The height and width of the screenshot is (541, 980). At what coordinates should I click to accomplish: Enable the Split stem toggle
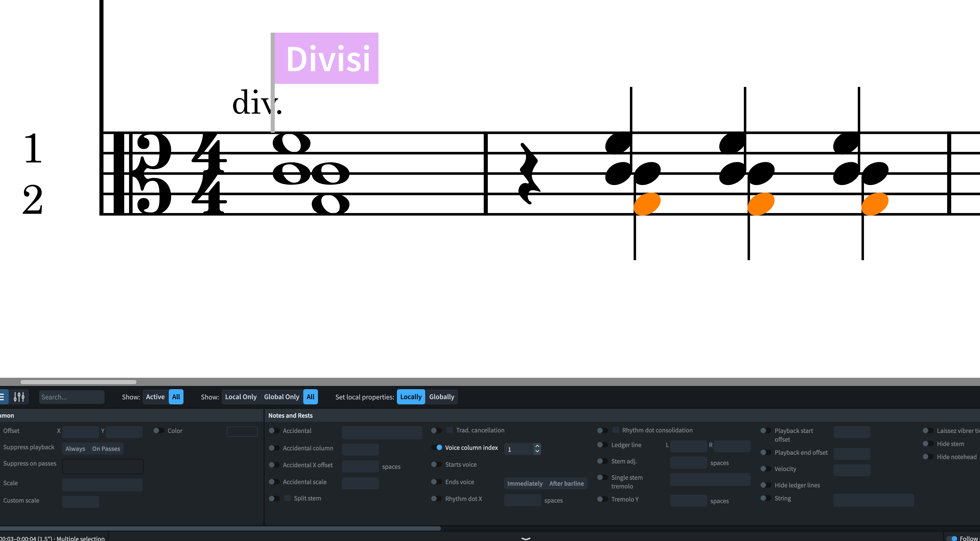click(x=274, y=499)
